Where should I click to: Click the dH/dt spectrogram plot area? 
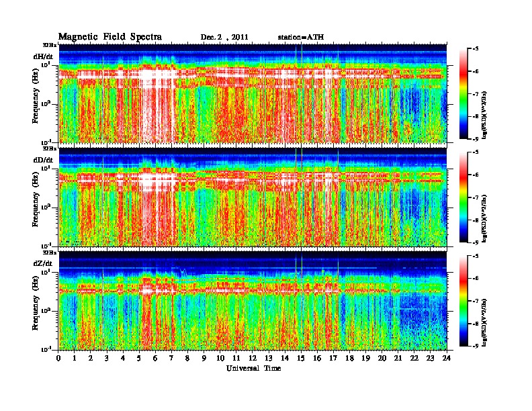coord(253,93)
